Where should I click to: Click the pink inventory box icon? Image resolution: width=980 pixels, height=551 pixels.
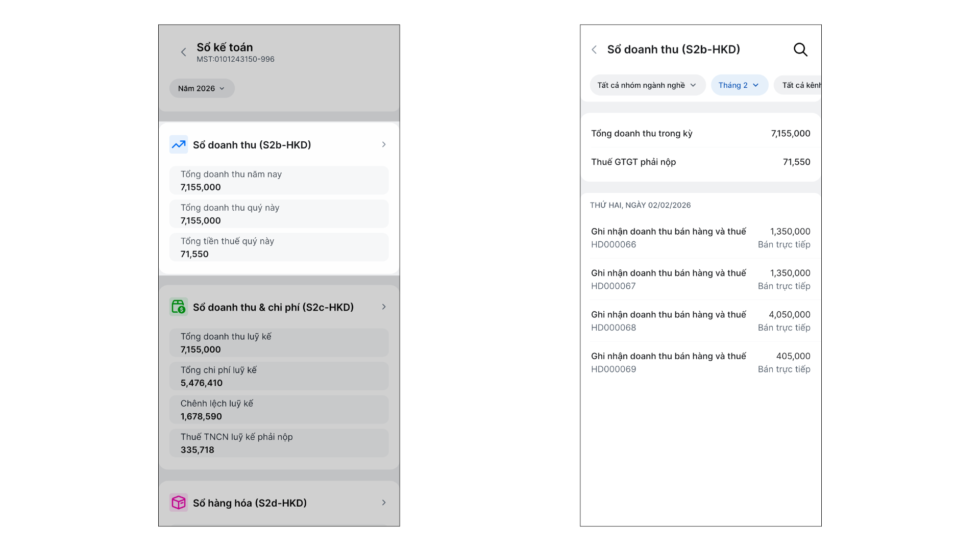[179, 503]
